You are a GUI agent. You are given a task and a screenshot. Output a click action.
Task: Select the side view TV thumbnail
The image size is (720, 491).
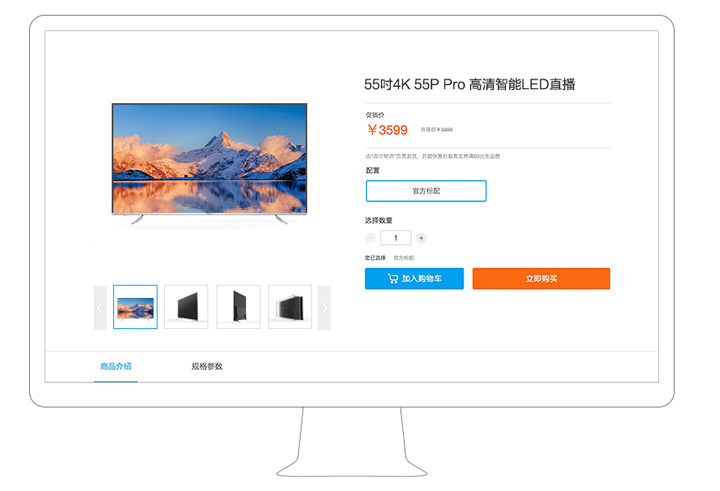[x=238, y=307]
